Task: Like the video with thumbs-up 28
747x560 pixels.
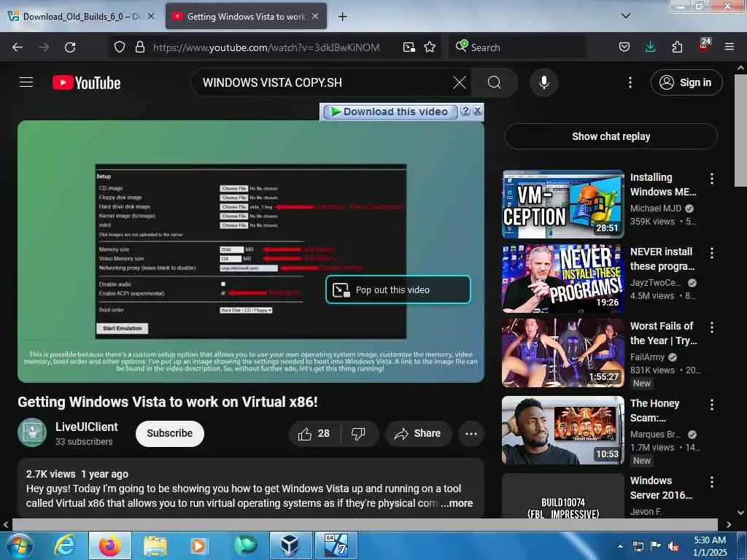Action: (x=313, y=434)
